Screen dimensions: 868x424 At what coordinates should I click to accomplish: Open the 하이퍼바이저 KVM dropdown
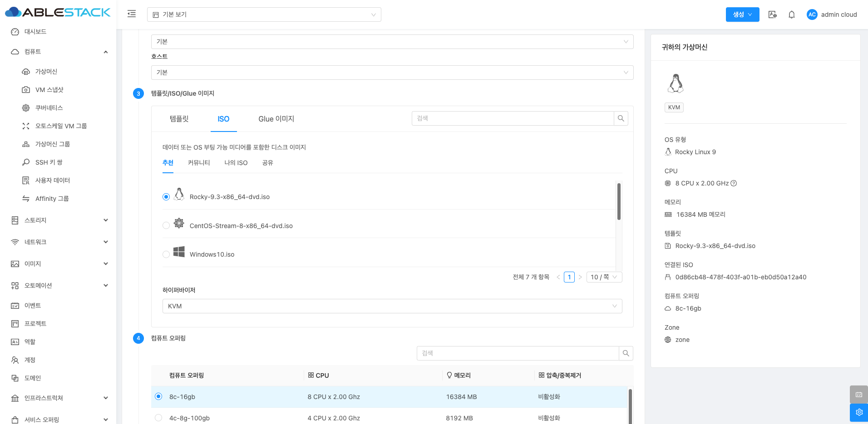click(x=392, y=306)
